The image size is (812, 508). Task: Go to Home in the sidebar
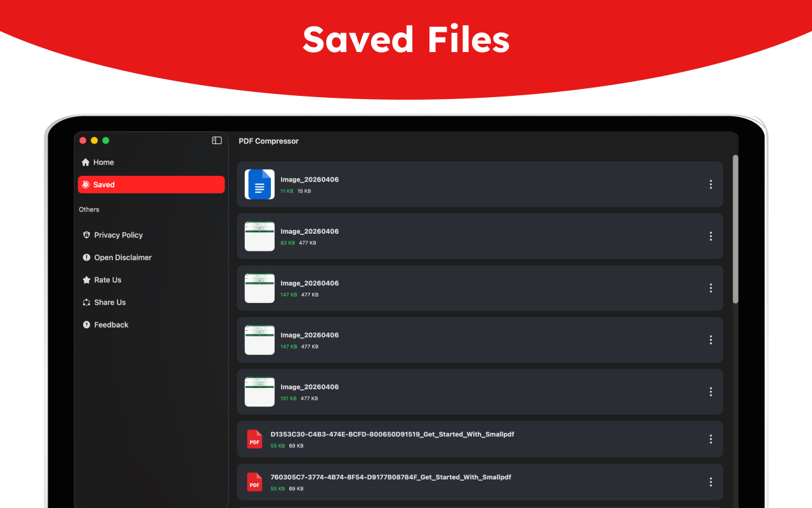coord(98,163)
